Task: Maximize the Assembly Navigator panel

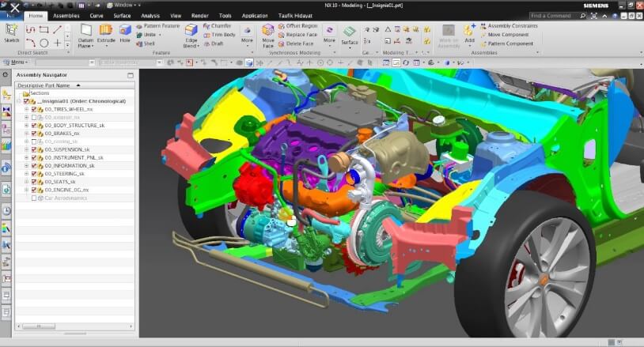Action: 131,75
